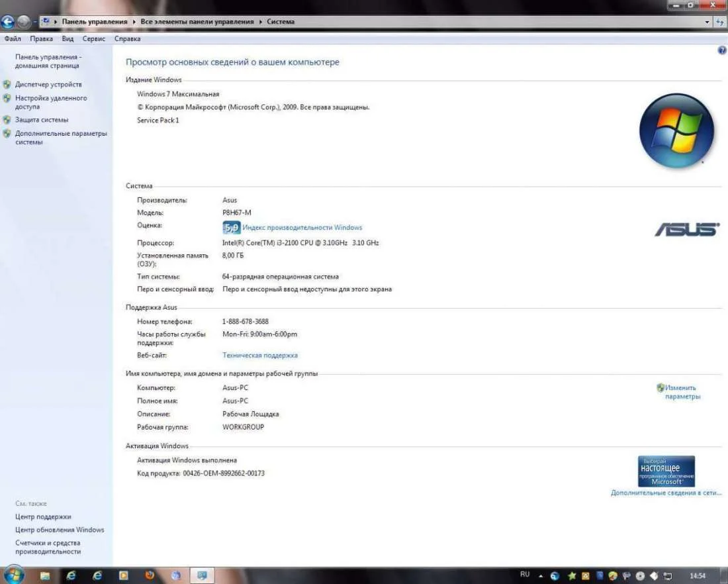Open the Справка menu

click(x=127, y=39)
